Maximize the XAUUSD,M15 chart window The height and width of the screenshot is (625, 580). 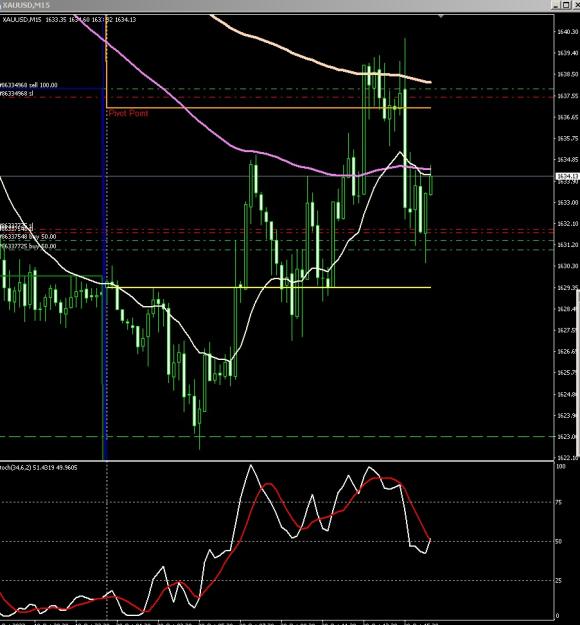click(x=566, y=5)
